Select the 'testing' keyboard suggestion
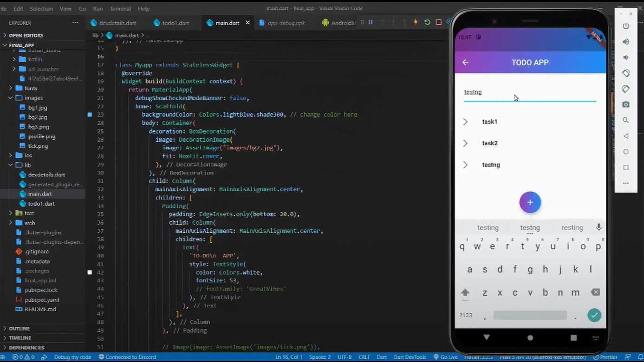Screen dimensions: 644x362 [x=488, y=227]
